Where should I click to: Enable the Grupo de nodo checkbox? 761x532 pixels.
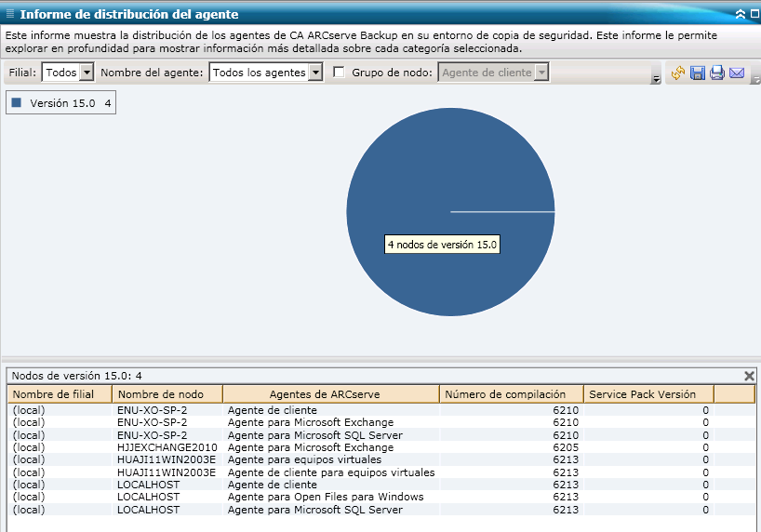[339, 73]
